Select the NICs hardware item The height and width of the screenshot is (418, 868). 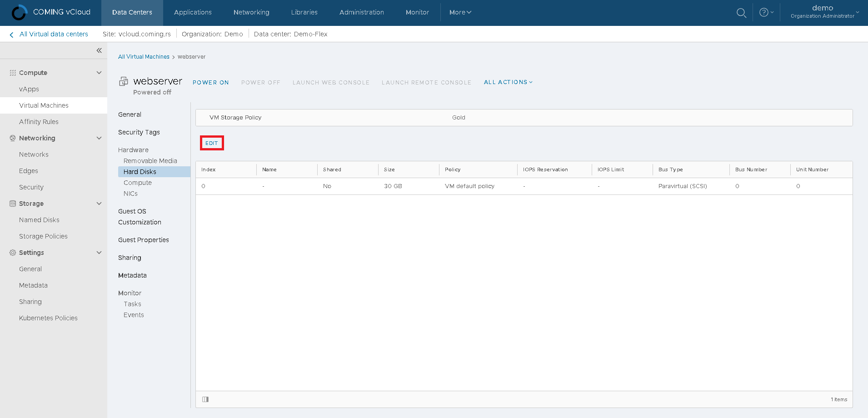click(130, 194)
